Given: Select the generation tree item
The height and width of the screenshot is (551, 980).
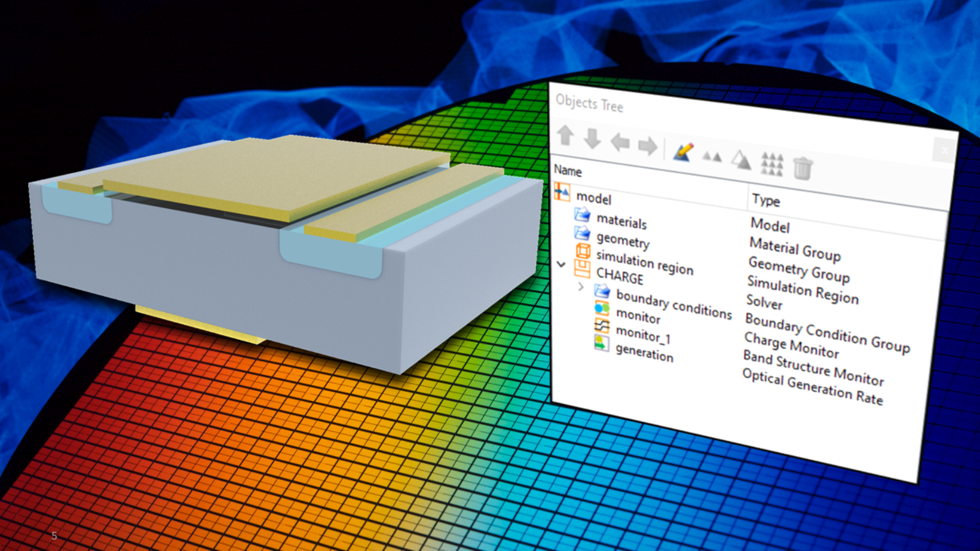Looking at the screenshot, I should tap(644, 353).
